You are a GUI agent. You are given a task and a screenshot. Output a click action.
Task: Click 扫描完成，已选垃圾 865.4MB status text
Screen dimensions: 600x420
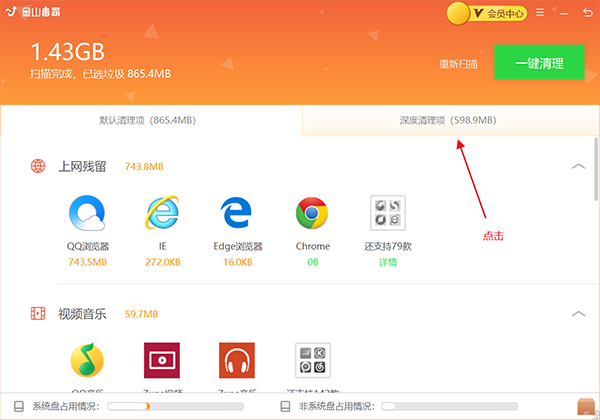pos(100,73)
